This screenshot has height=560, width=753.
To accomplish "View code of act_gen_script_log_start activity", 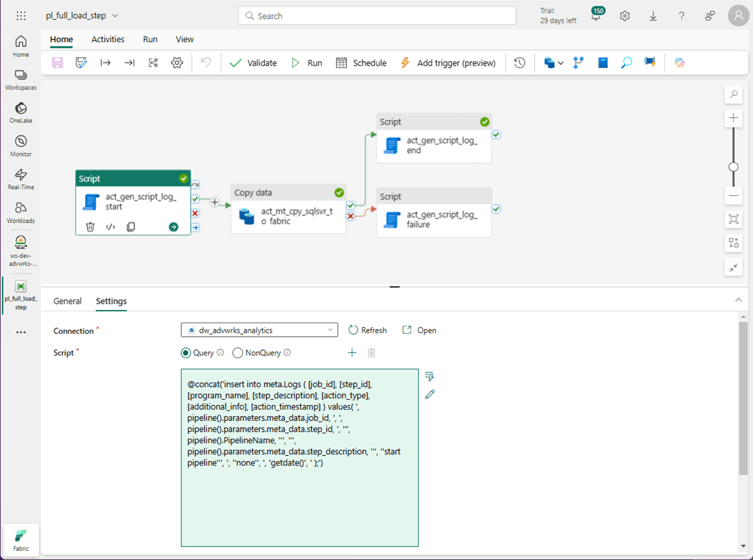I will pyautogui.click(x=111, y=227).
